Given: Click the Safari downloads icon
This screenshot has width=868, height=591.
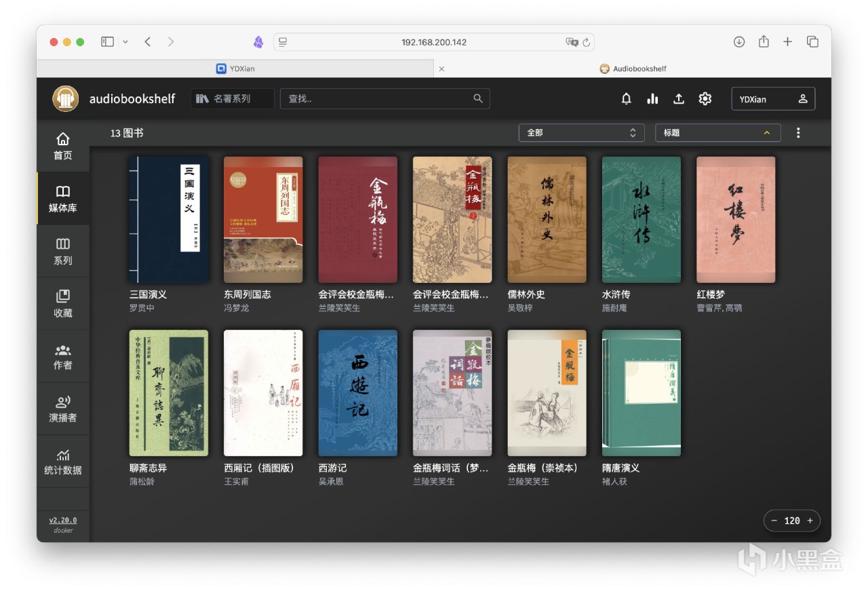Looking at the screenshot, I should (739, 42).
